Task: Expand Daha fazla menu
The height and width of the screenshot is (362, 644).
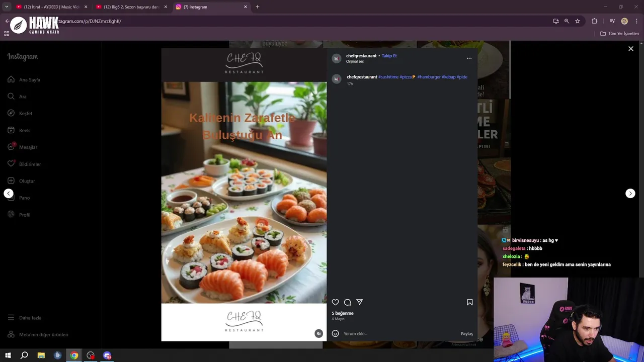Action: 25,318
